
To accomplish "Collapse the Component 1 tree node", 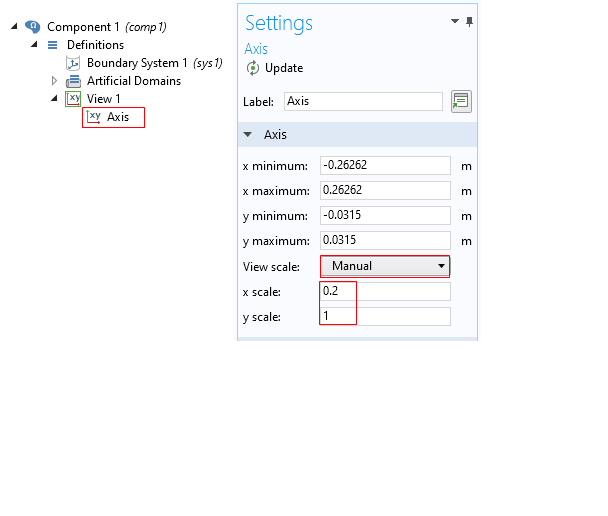I will [14, 26].
